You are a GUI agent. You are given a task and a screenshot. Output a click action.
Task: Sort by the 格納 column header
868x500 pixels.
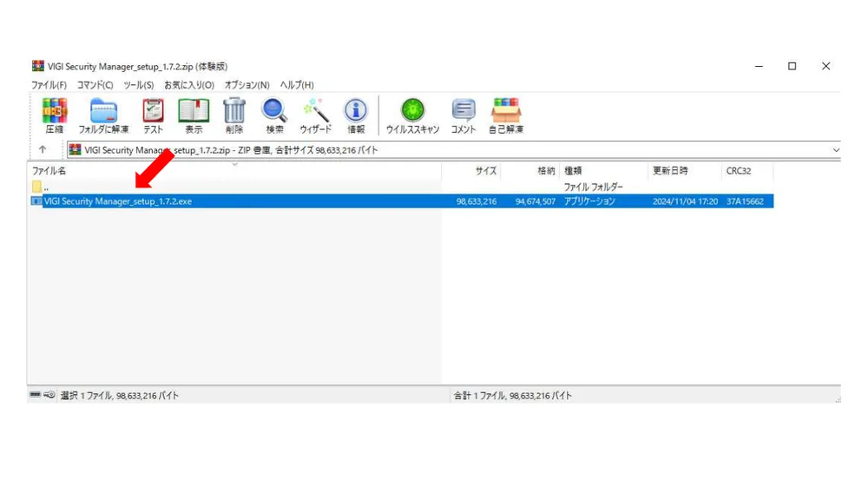pyautogui.click(x=530, y=170)
